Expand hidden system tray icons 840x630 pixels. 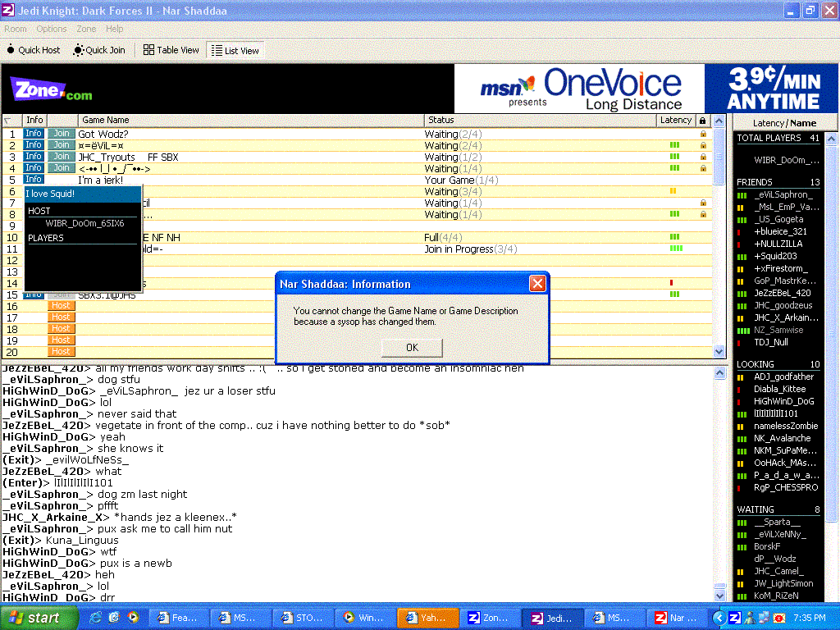click(x=719, y=618)
